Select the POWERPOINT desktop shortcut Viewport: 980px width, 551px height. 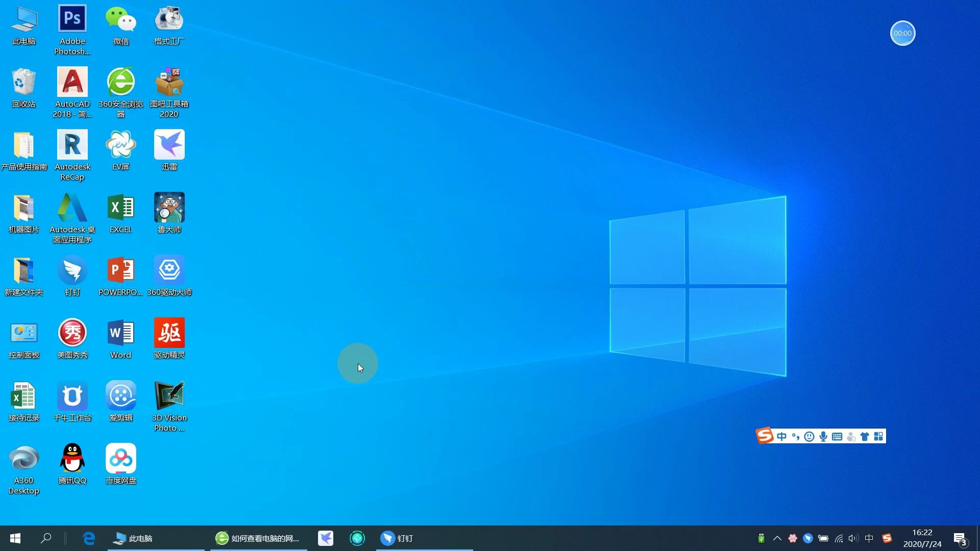[121, 277]
